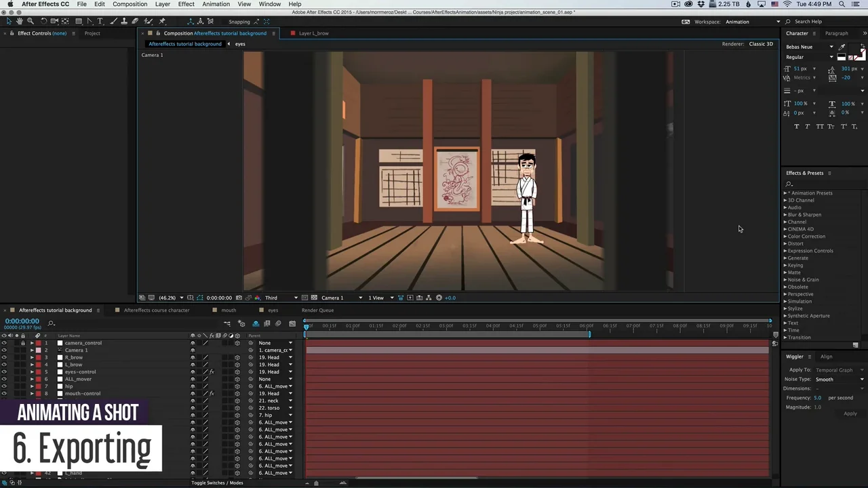Select the Zoom magnifier tool
This screenshot has width=868, height=488.
point(30,22)
